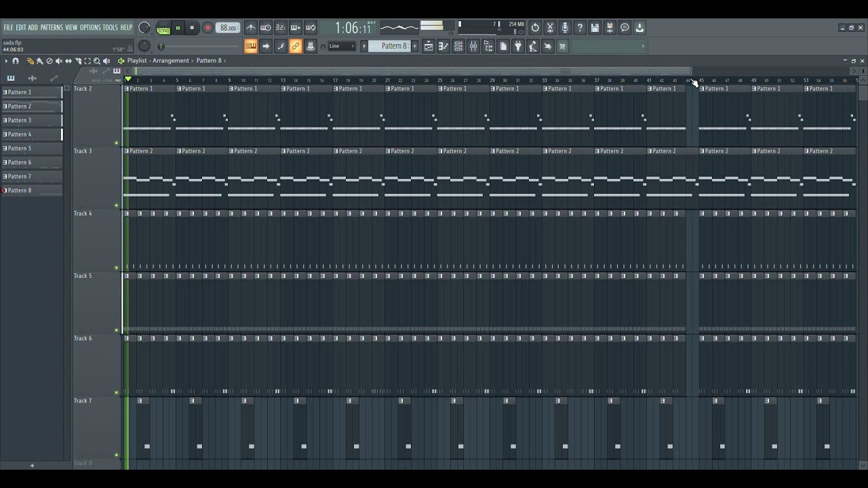868x488 pixels.
Task: Select the draw pencil tool
Action: 31,61
